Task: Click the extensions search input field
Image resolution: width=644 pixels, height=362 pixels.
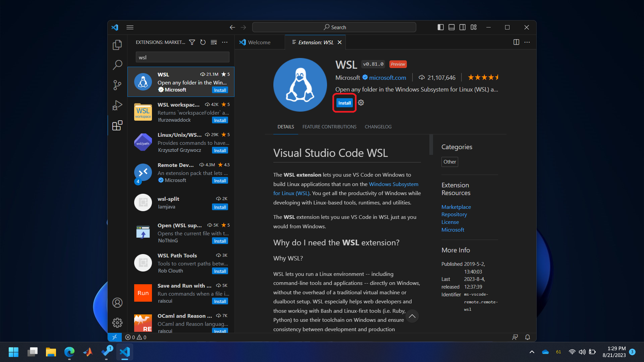Action: point(182,57)
